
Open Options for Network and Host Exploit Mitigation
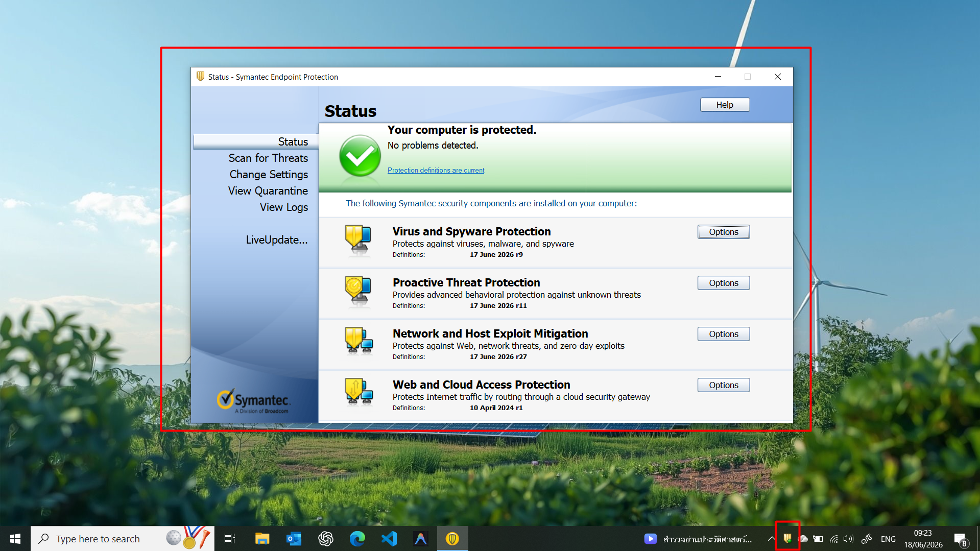[724, 334]
